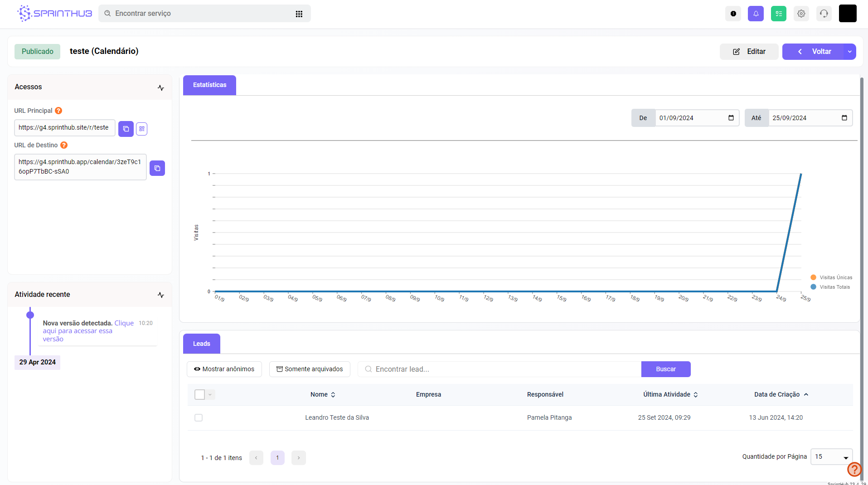Expand the Voltar button dropdown arrow
The image size is (868, 485).
tap(849, 52)
